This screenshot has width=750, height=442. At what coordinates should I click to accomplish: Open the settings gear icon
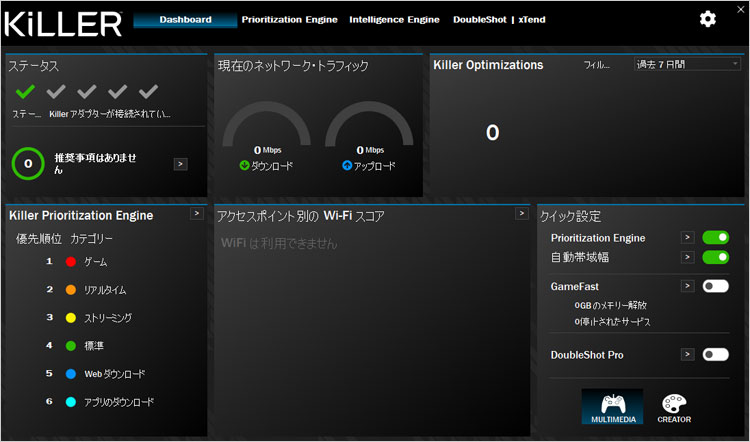[x=707, y=19]
